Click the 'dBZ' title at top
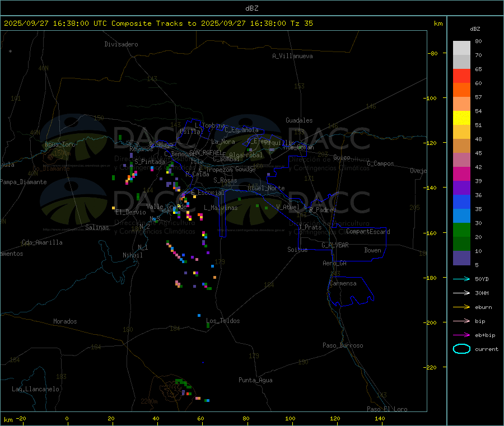 pyautogui.click(x=251, y=8)
